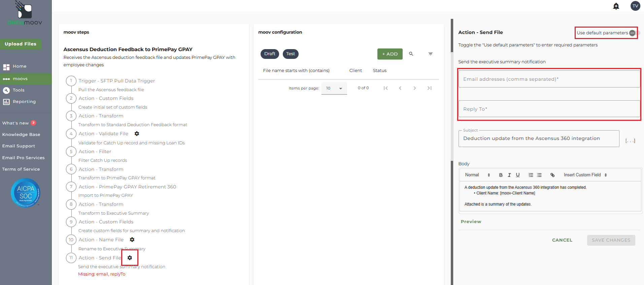Select step 3 Action - Transform
The width and height of the screenshot is (644, 285).
(101, 116)
